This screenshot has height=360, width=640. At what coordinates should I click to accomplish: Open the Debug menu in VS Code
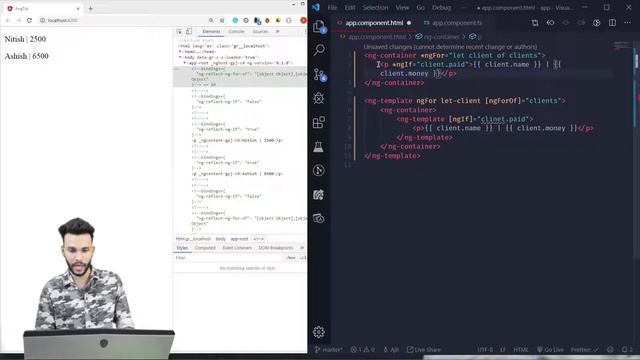pyautogui.click(x=441, y=8)
